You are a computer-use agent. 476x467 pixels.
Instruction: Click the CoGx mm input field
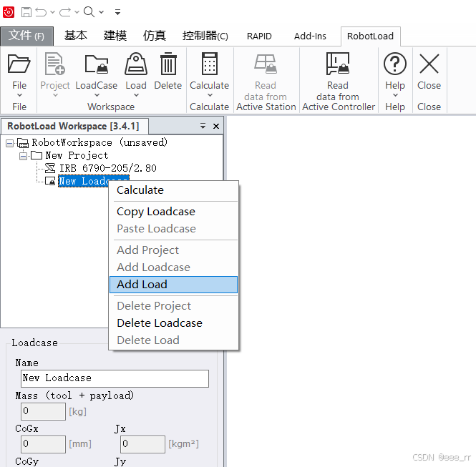[43, 444]
